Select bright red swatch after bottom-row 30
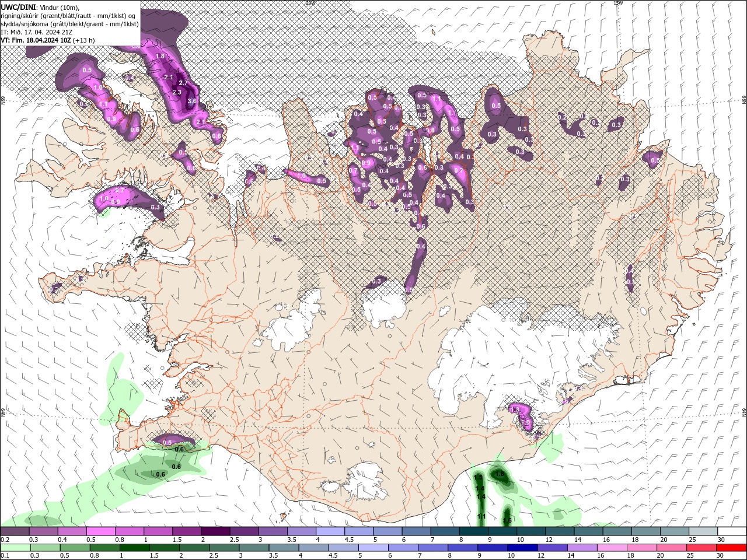The height and width of the screenshot is (560, 747). click(732, 548)
